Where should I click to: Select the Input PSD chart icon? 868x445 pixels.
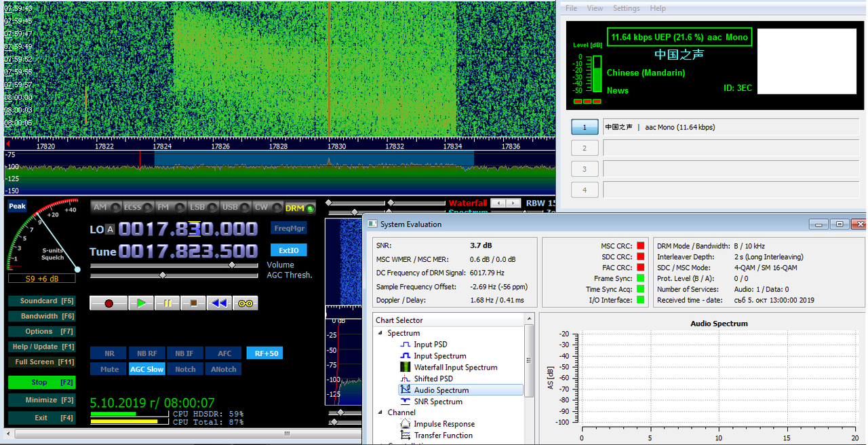[x=406, y=345]
